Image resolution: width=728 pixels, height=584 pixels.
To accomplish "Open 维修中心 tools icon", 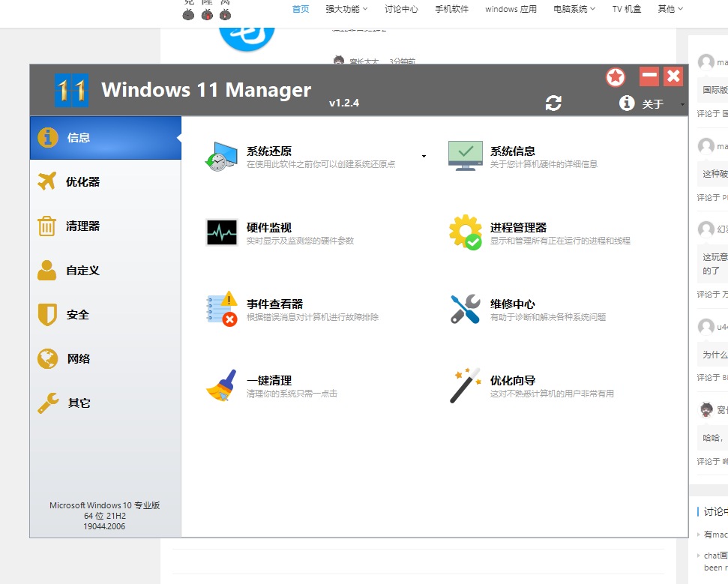I will pyautogui.click(x=465, y=309).
